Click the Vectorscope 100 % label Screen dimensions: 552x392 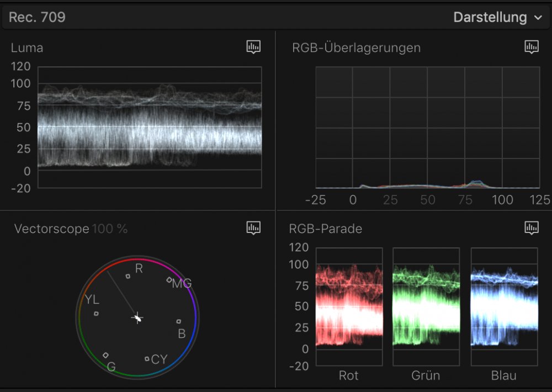[71, 229]
